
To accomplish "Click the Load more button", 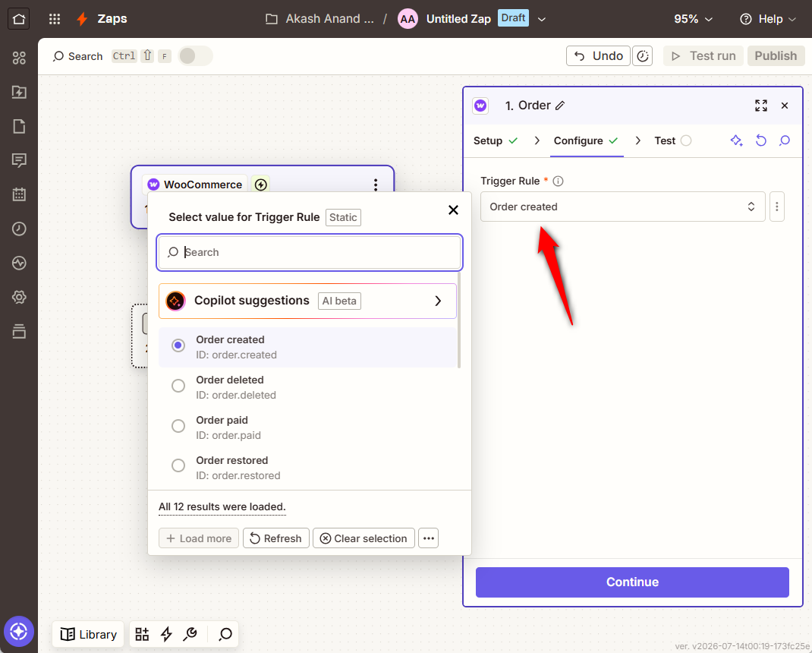I will click(x=198, y=538).
